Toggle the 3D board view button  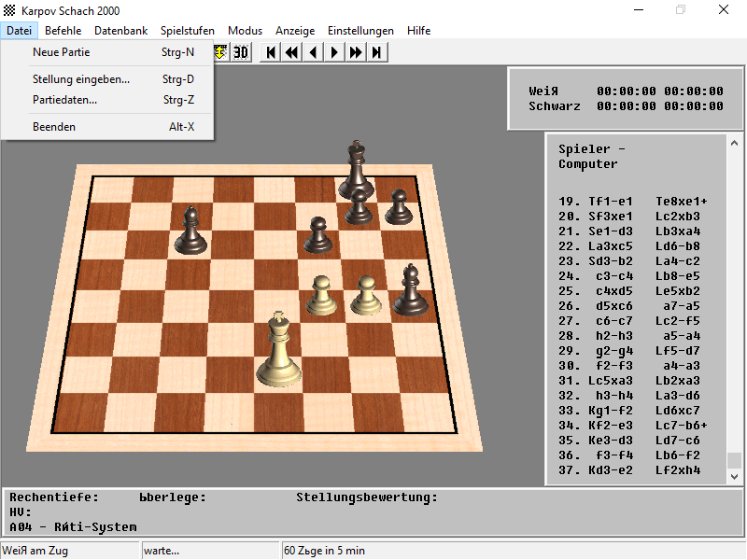click(x=241, y=52)
